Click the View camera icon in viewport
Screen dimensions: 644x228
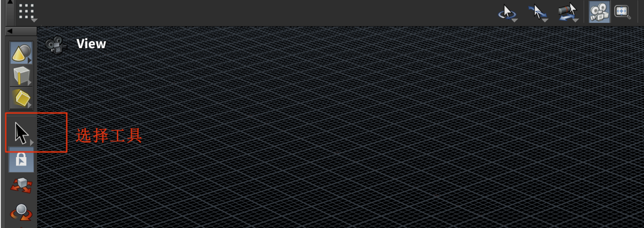[x=56, y=45]
